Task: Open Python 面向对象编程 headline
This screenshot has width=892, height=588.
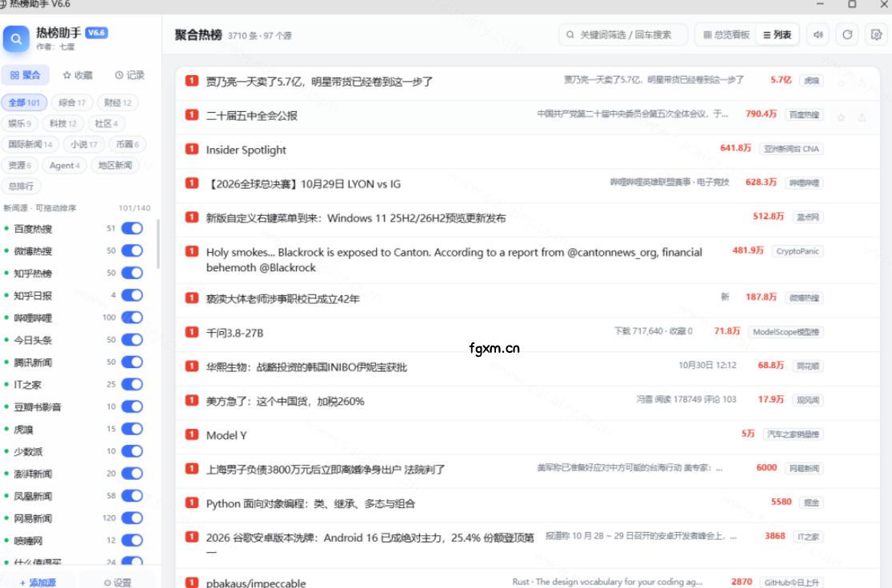Action: click(x=310, y=503)
